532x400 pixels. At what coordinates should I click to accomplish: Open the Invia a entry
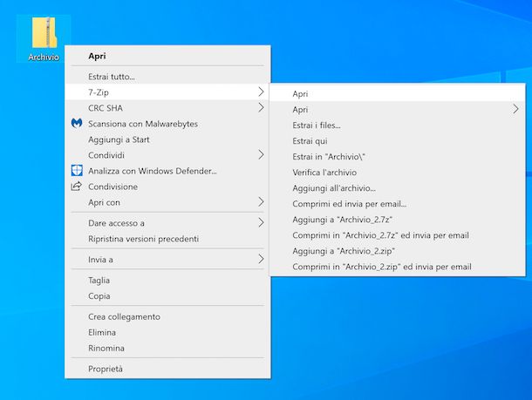click(167, 260)
